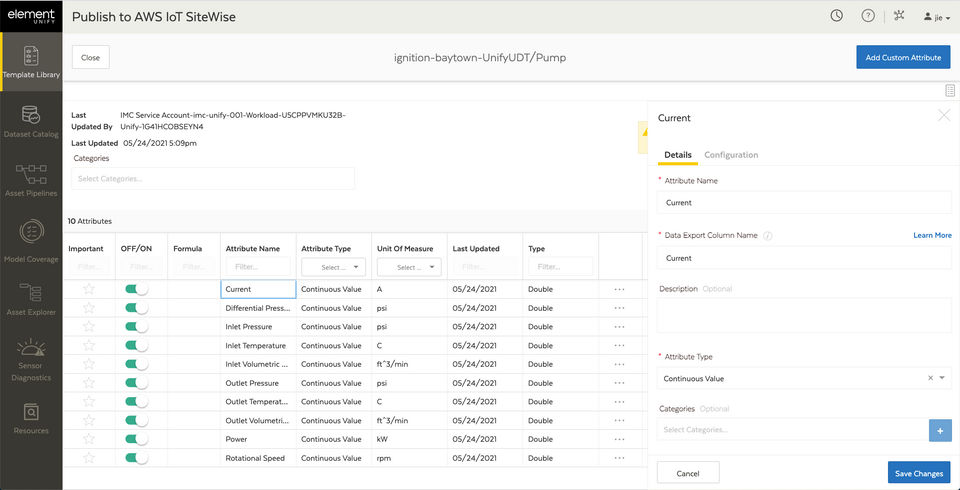
Task: Open the history clock icon
Action: pyautogui.click(x=836, y=16)
